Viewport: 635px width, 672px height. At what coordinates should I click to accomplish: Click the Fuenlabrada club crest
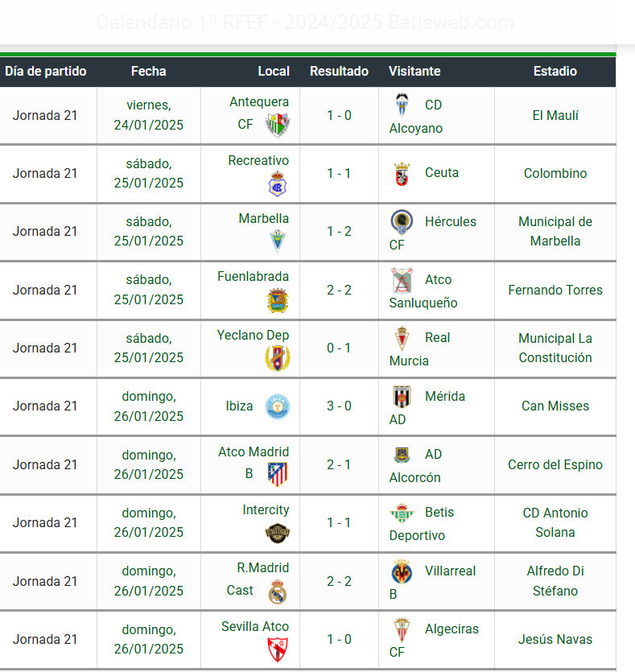click(x=278, y=300)
